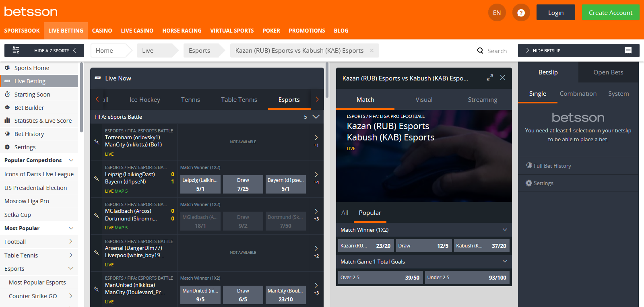Select the System bet type tab
This screenshot has height=307, width=644.
(619, 93)
